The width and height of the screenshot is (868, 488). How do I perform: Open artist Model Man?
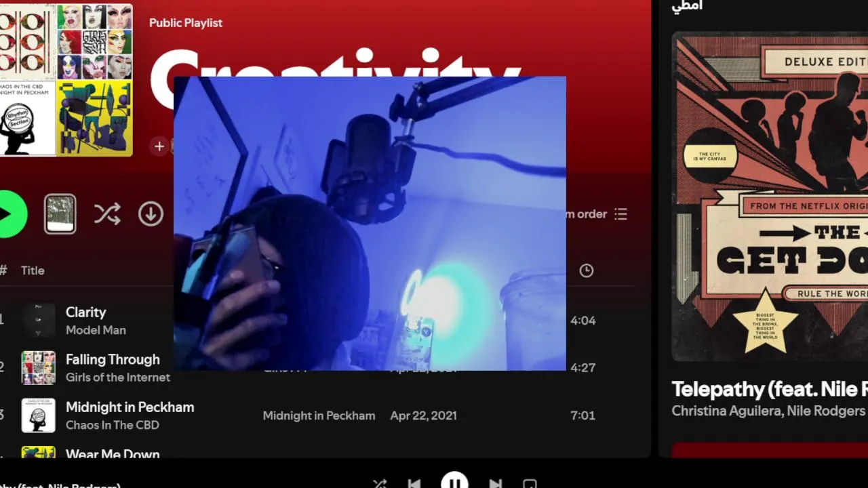coord(96,330)
